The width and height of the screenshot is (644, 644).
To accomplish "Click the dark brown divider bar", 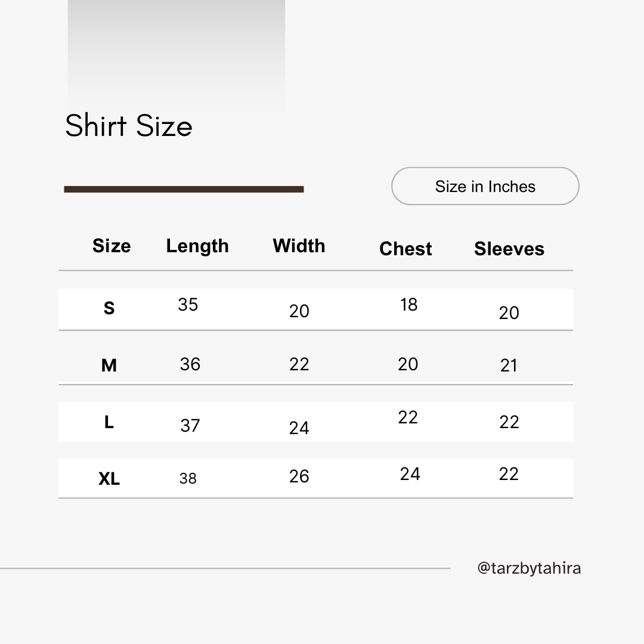I will 184,190.
